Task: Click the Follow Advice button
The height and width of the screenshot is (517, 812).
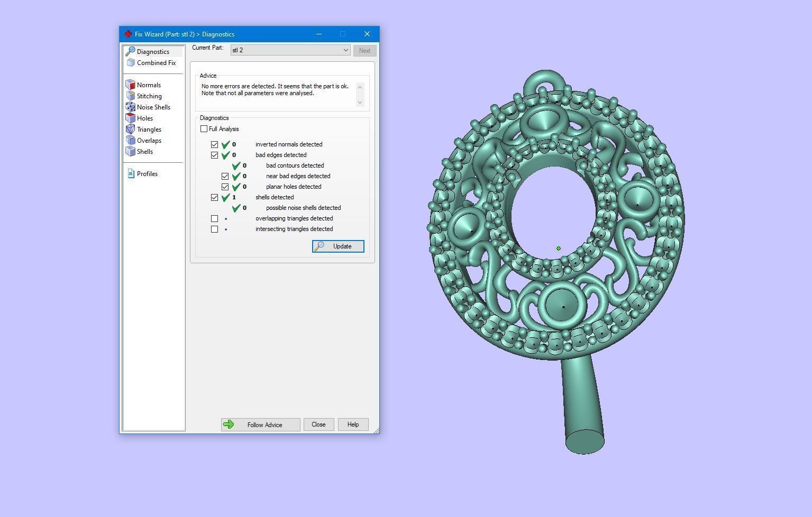Action: [x=260, y=424]
